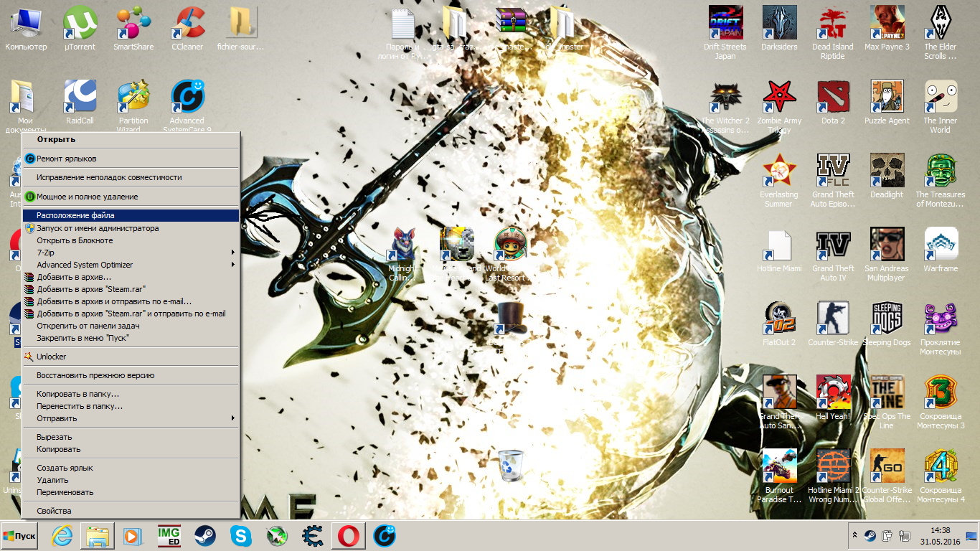Expand the Advanced System Optimizer submenu

pos(130,265)
